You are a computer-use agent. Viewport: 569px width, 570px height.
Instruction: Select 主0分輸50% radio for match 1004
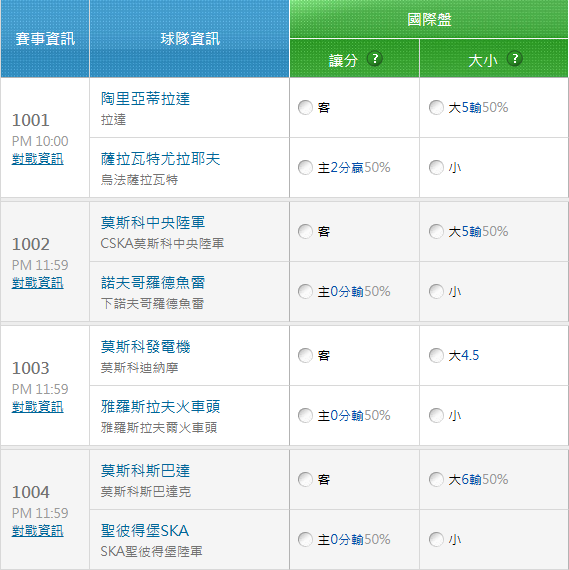coord(305,539)
